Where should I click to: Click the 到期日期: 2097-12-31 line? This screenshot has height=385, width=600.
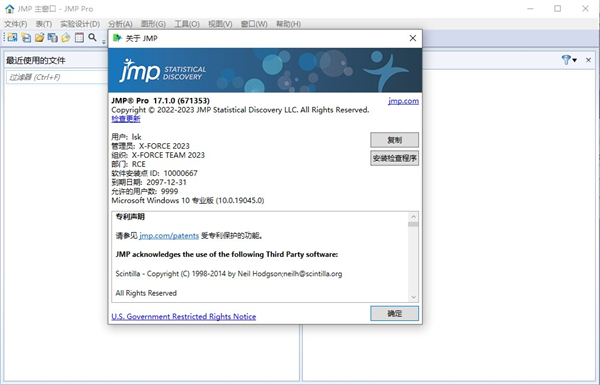[149, 182]
